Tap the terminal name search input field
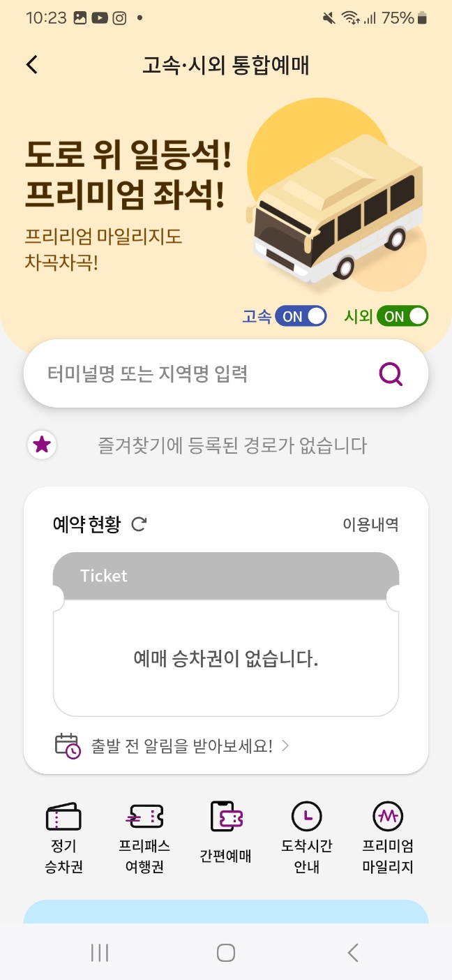 click(x=195, y=373)
